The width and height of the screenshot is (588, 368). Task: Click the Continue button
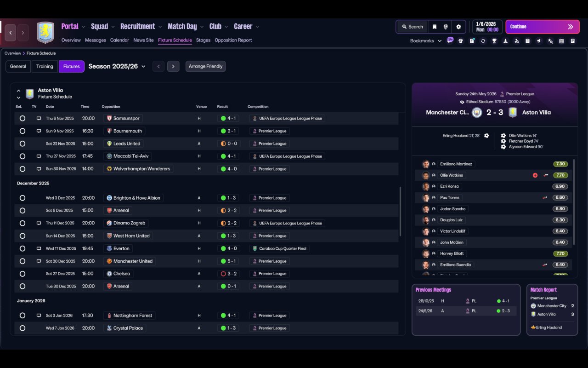(543, 27)
